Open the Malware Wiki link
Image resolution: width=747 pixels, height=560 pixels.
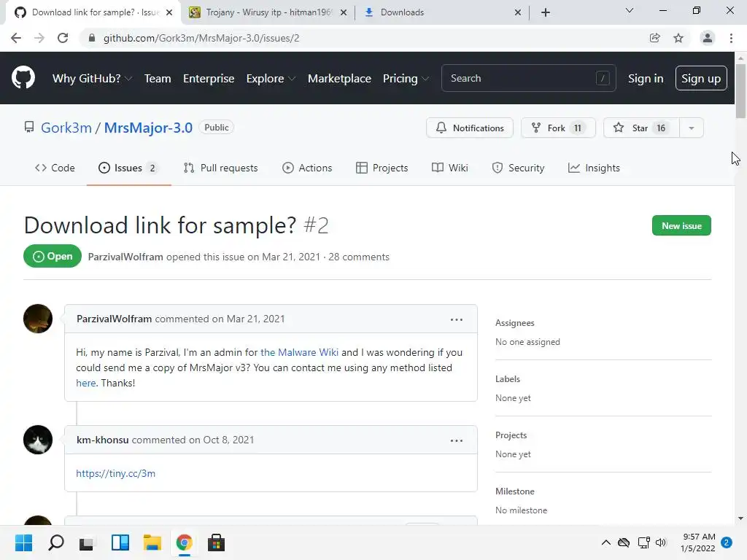(299, 352)
